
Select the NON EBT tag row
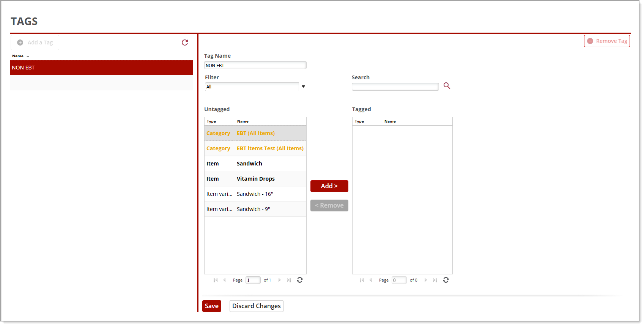[x=101, y=68]
